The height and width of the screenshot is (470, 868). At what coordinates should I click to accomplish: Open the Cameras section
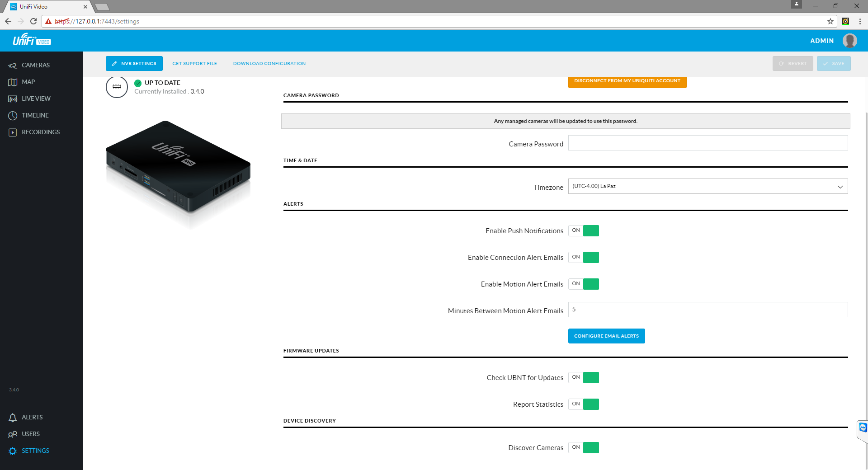[x=36, y=65]
